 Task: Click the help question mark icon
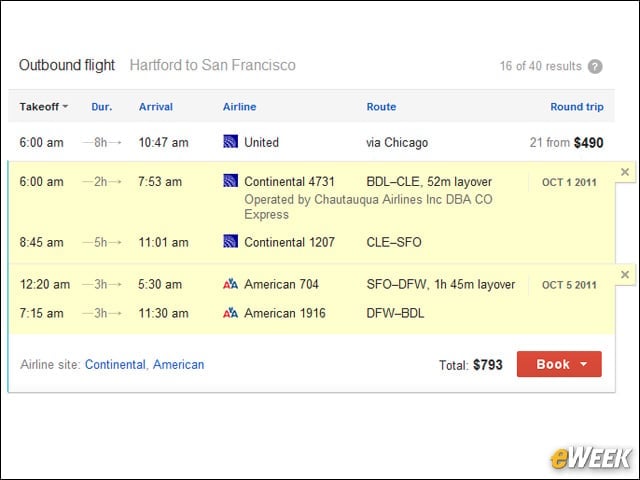595,66
